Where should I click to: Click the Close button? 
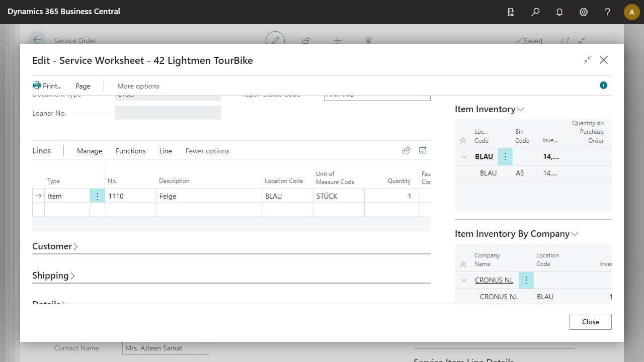coord(590,322)
